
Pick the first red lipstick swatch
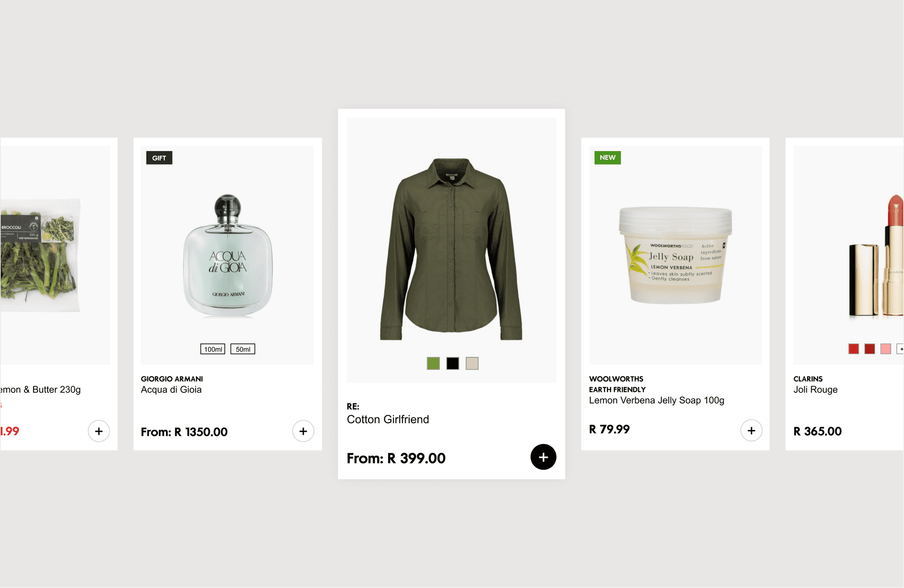coord(854,349)
